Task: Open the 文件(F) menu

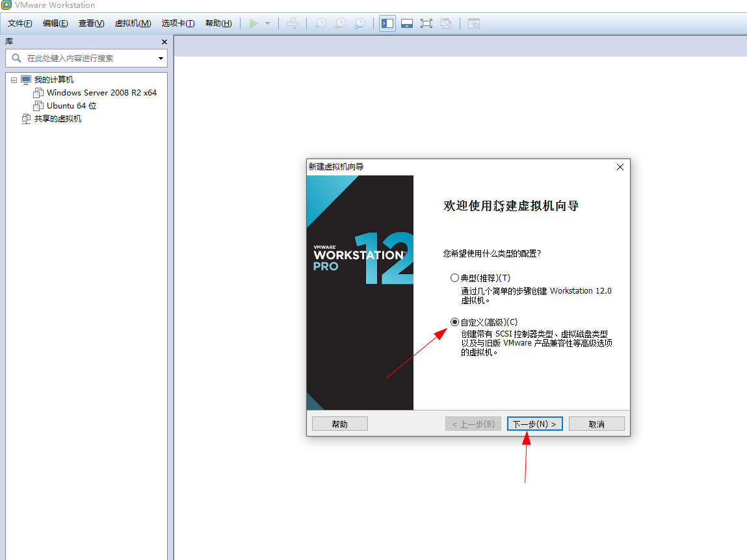Action: 20,23
